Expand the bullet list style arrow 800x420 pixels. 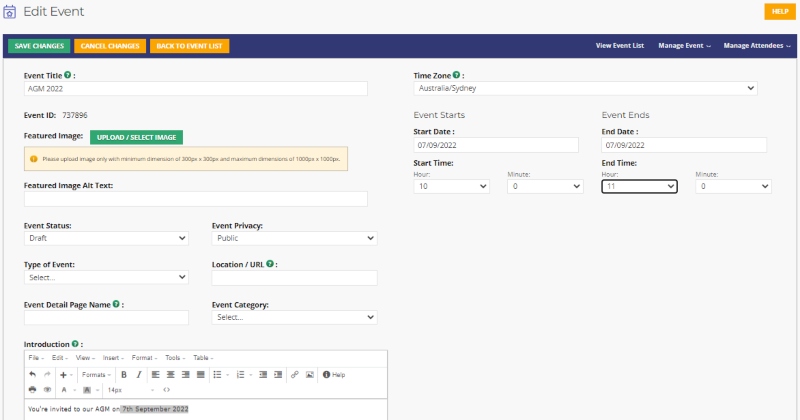(228, 375)
